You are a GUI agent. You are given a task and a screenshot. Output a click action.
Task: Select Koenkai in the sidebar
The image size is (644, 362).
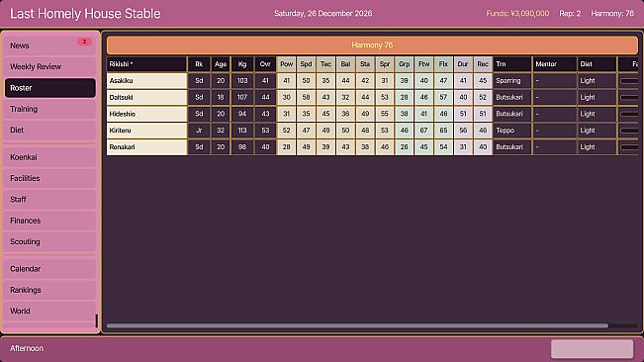coord(49,157)
